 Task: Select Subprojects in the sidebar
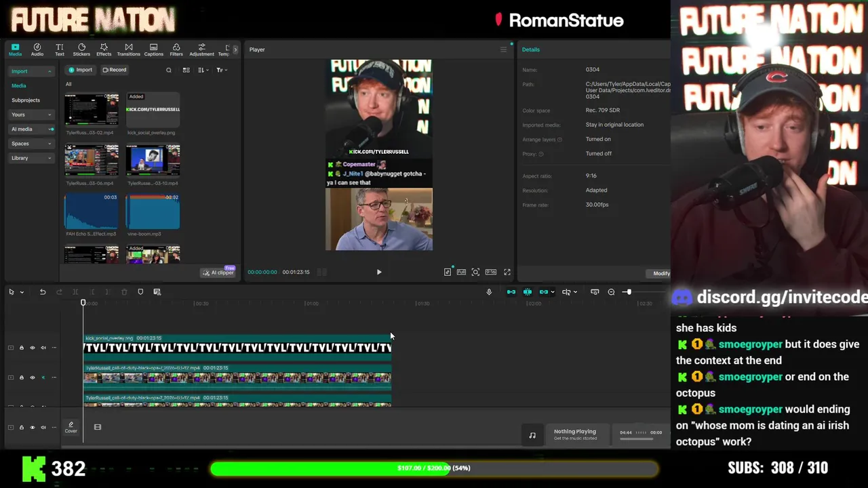pos(26,100)
